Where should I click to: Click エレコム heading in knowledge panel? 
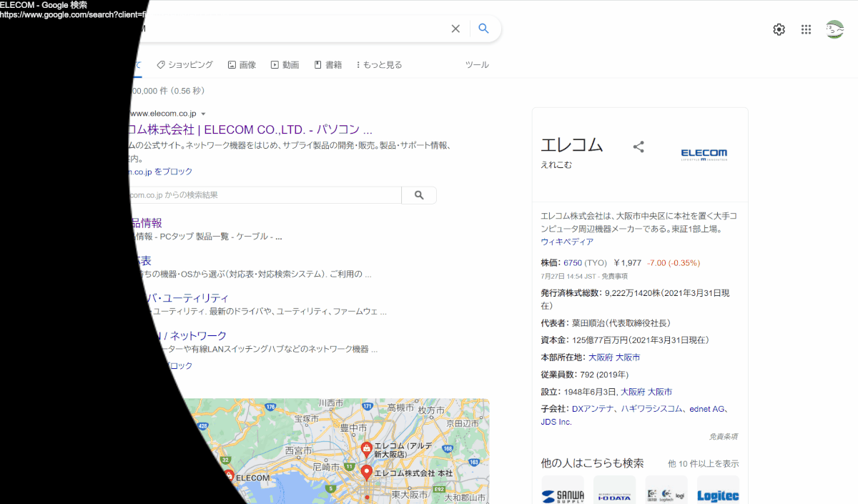(x=572, y=145)
